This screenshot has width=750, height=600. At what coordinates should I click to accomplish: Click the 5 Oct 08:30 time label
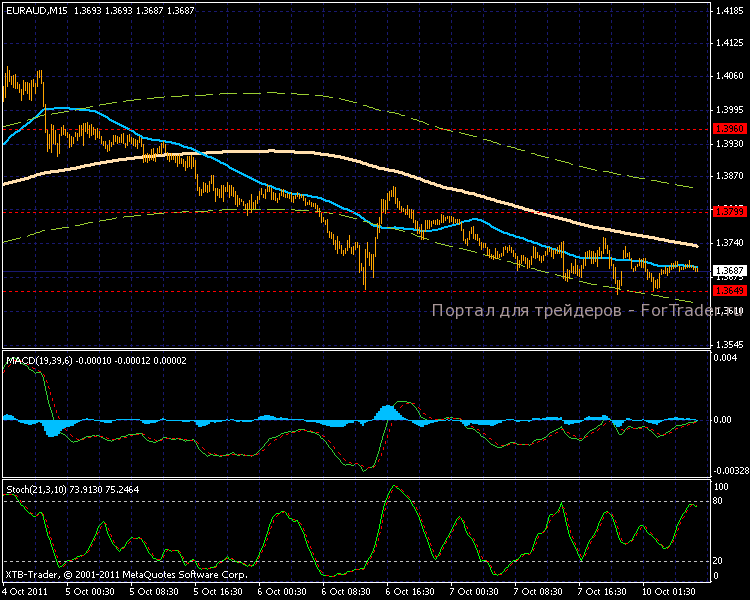[x=154, y=592]
